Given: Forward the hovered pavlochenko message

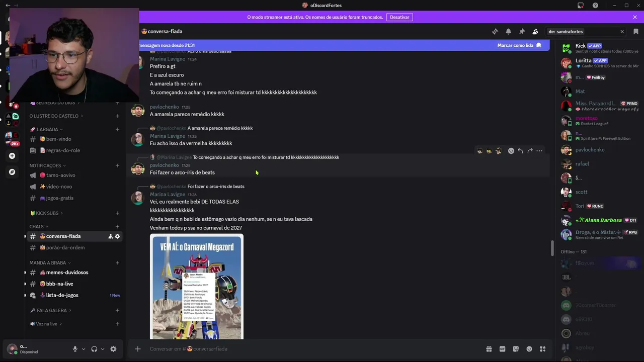Looking at the screenshot, I should (530, 151).
